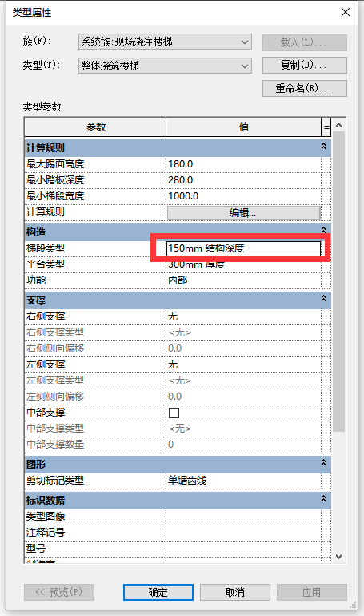Collapse the 标识数据 section chevron
This screenshot has height=616, width=364.
pyautogui.click(x=323, y=498)
